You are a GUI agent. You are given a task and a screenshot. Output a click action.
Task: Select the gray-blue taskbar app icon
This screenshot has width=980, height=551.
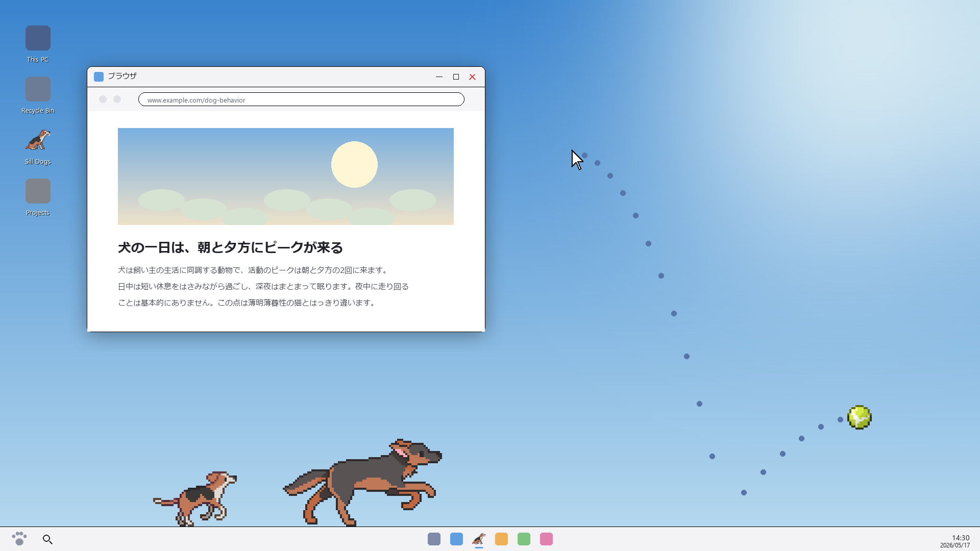click(x=434, y=539)
